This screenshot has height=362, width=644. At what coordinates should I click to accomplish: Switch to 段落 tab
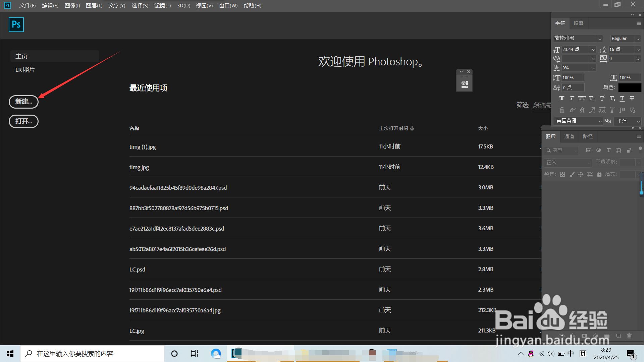579,23
